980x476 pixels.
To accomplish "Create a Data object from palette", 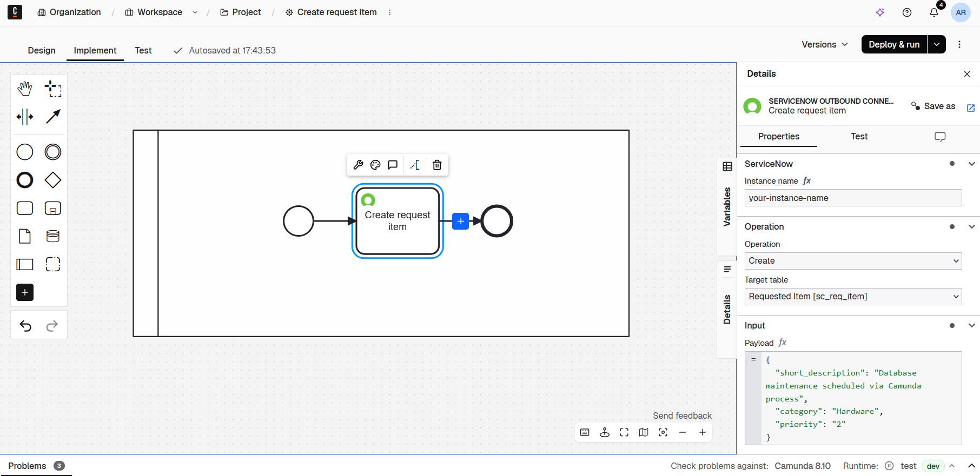I will [25, 236].
